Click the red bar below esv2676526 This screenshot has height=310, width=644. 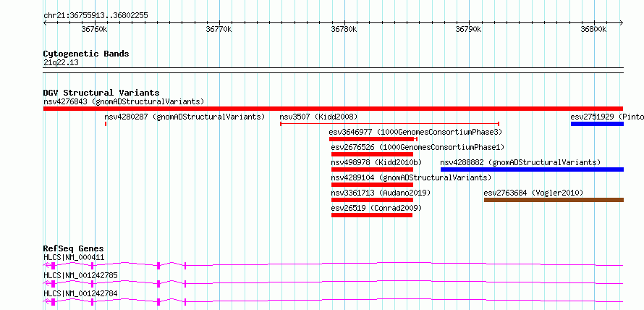372,154
